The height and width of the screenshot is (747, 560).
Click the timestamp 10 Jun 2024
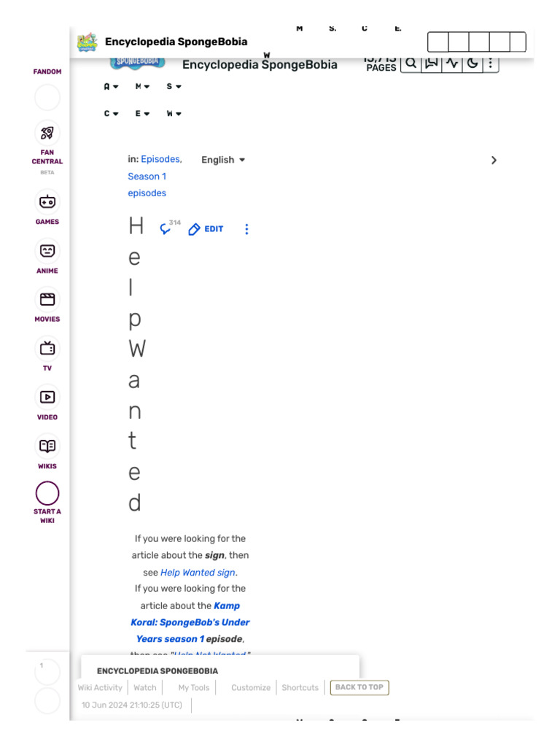click(132, 705)
